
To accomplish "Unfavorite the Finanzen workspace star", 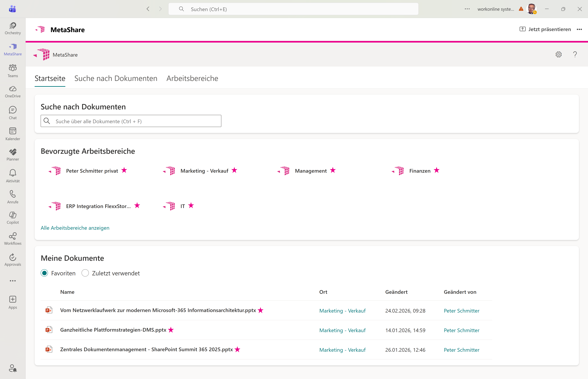I will pyautogui.click(x=437, y=170).
